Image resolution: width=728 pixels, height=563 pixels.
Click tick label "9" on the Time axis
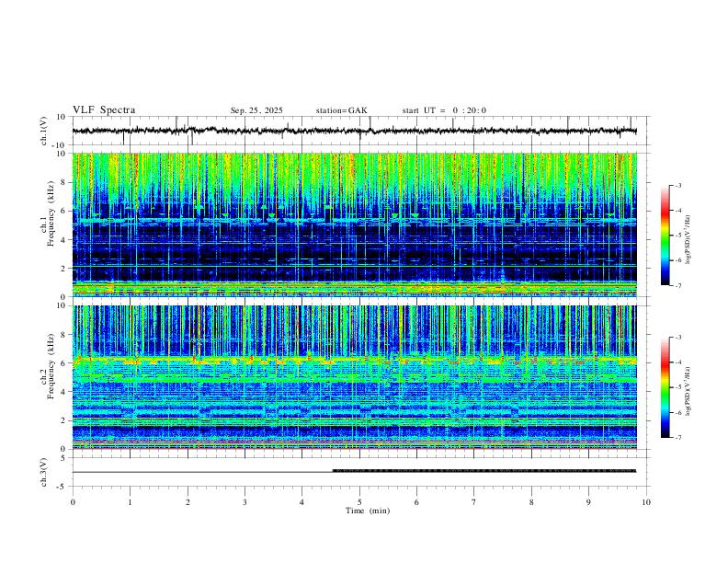pos(588,502)
